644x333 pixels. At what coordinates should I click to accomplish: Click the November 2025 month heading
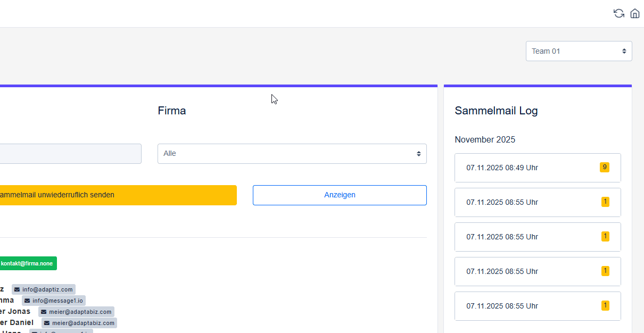(485, 140)
